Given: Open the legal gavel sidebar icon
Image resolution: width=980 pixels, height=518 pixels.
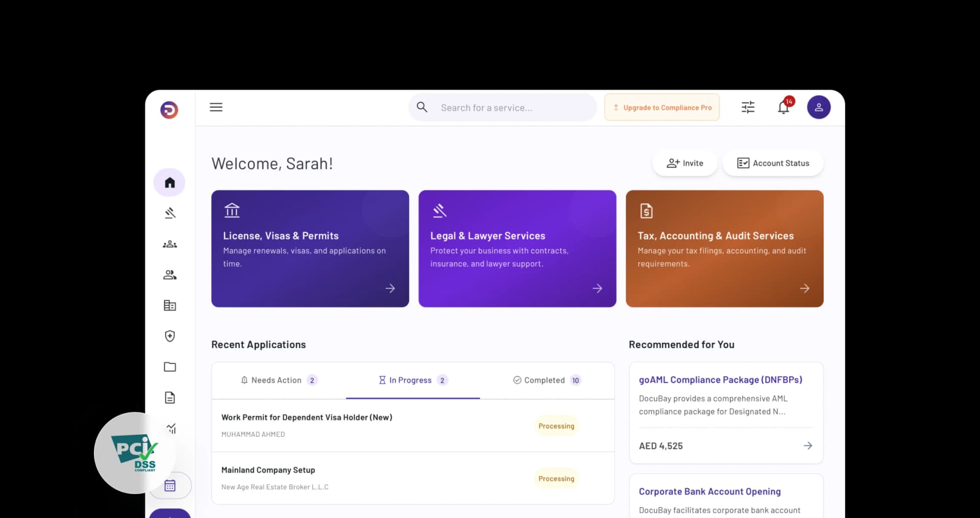Looking at the screenshot, I should point(170,213).
